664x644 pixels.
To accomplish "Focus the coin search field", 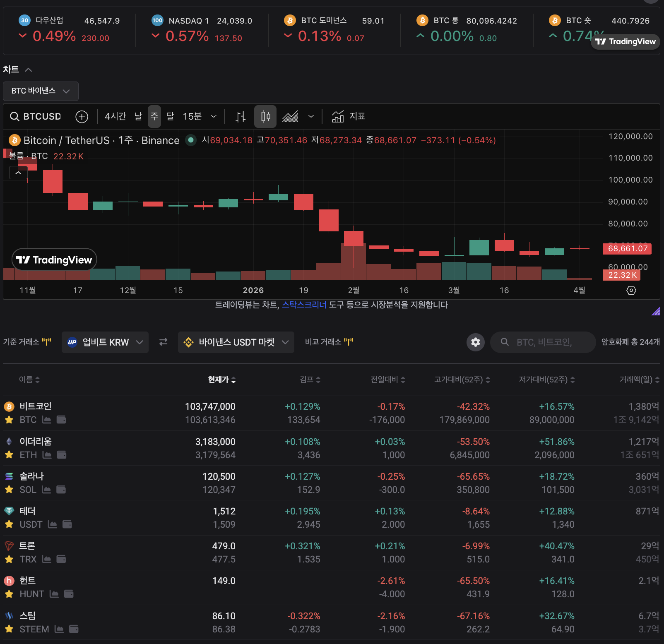I will pyautogui.click(x=543, y=342).
